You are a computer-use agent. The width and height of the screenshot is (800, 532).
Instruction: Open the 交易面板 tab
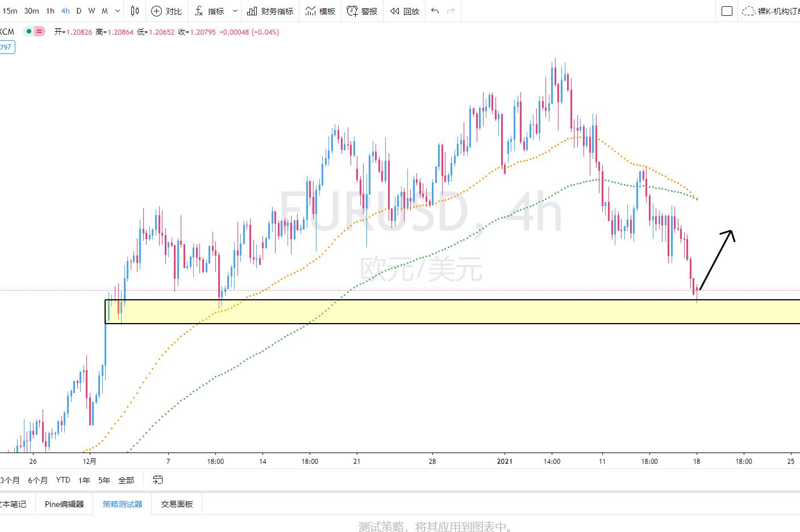(177, 504)
